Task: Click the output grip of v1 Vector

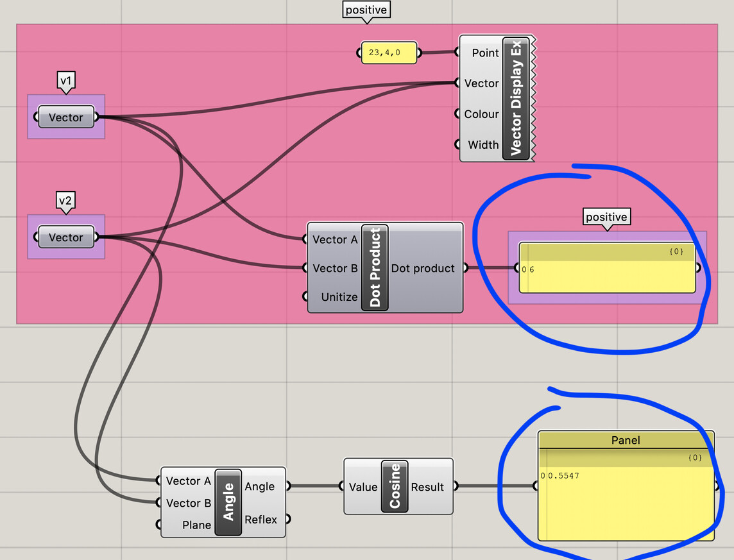Action: tap(97, 117)
